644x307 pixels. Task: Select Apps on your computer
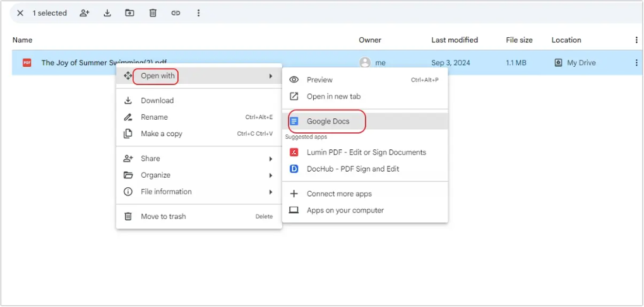tap(365, 211)
